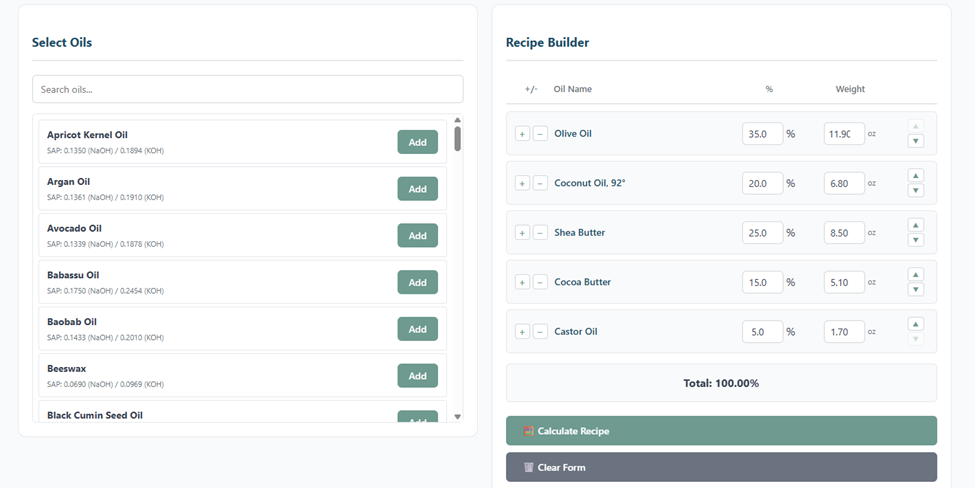Click minus button for Olive Oil
This screenshot has width=975, height=488.
click(x=540, y=134)
